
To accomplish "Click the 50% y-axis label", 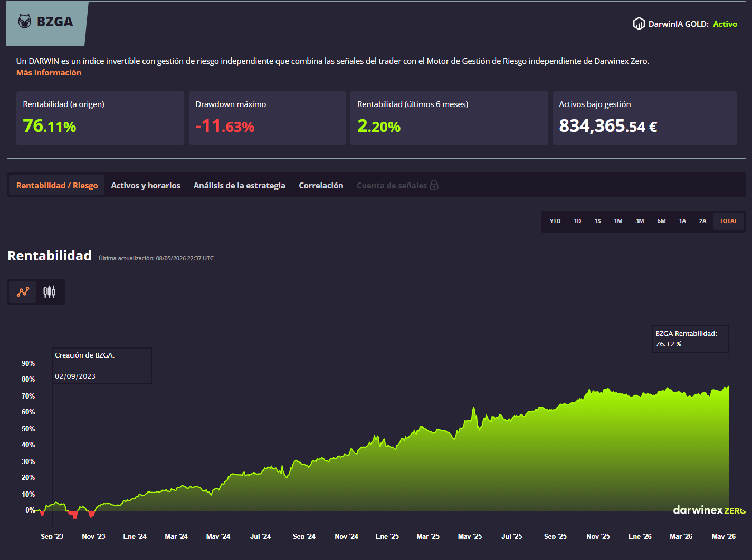I will tap(28, 429).
